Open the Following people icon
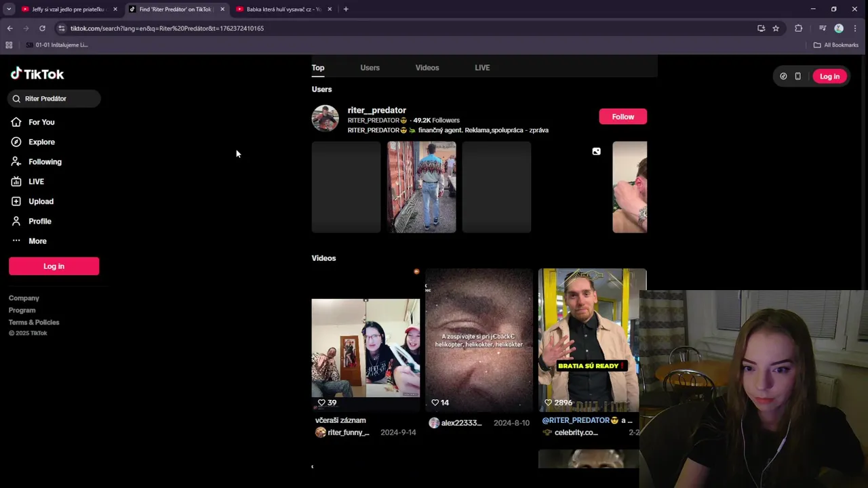Image resolution: width=868 pixels, height=488 pixels. 16,161
